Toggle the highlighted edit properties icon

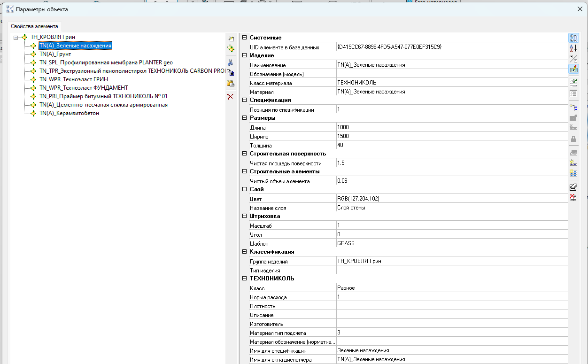click(573, 69)
